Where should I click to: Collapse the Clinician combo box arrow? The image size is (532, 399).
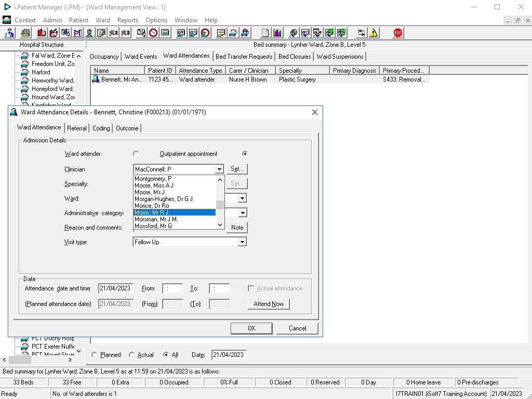[x=219, y=169]
